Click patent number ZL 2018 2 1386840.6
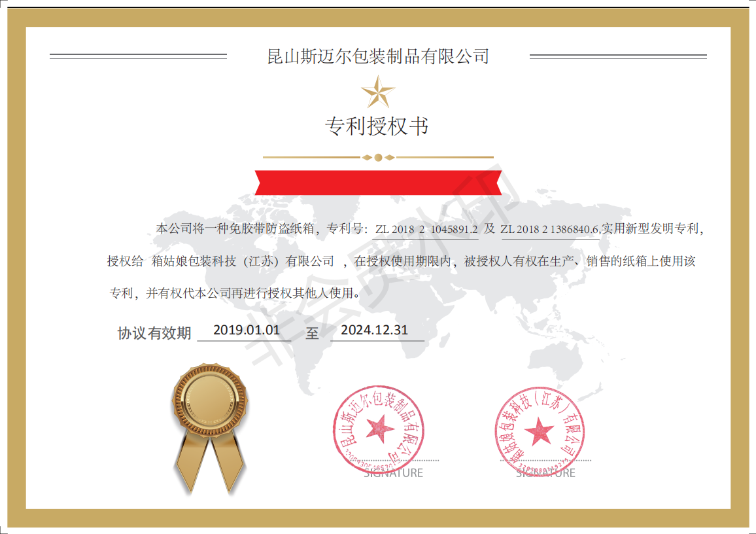The height and width of the screenshot is (534, 756). click(x=549, y=229)
